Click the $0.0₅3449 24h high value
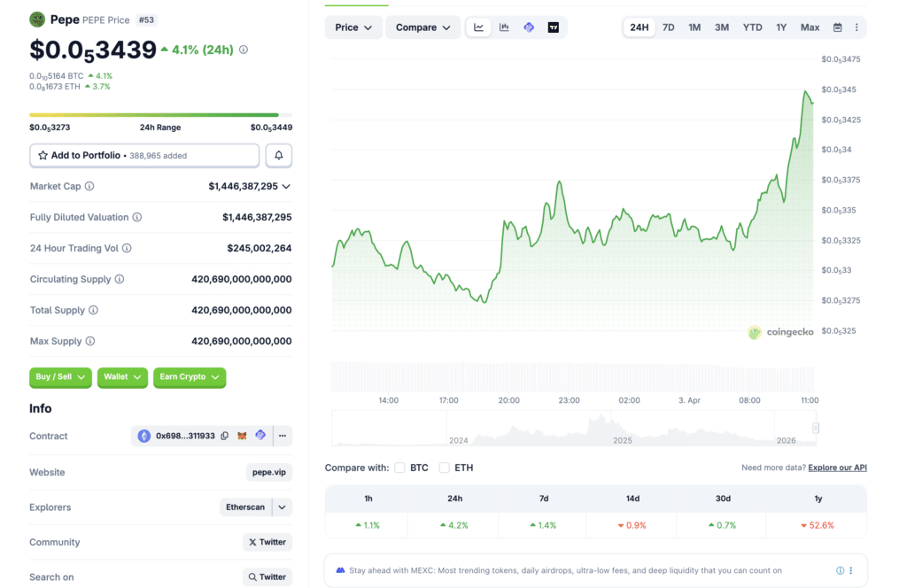This screenshot has width=907, height=588. point(271,128)
